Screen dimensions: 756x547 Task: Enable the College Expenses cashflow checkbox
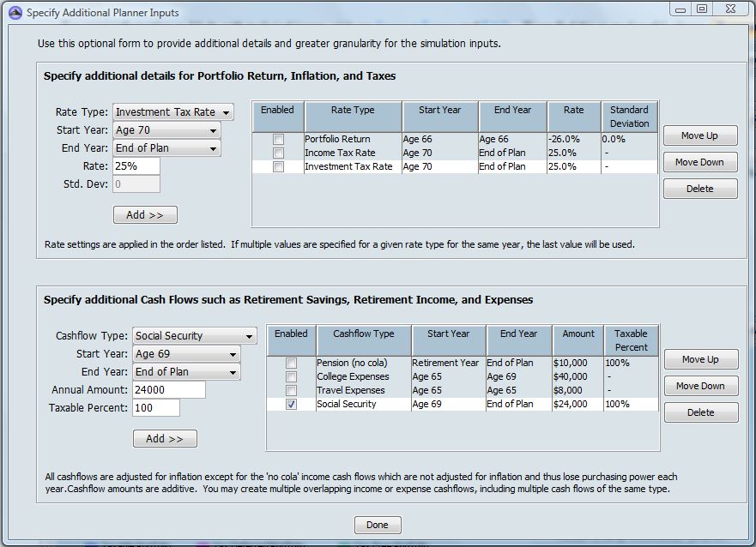tap(291, 376)
